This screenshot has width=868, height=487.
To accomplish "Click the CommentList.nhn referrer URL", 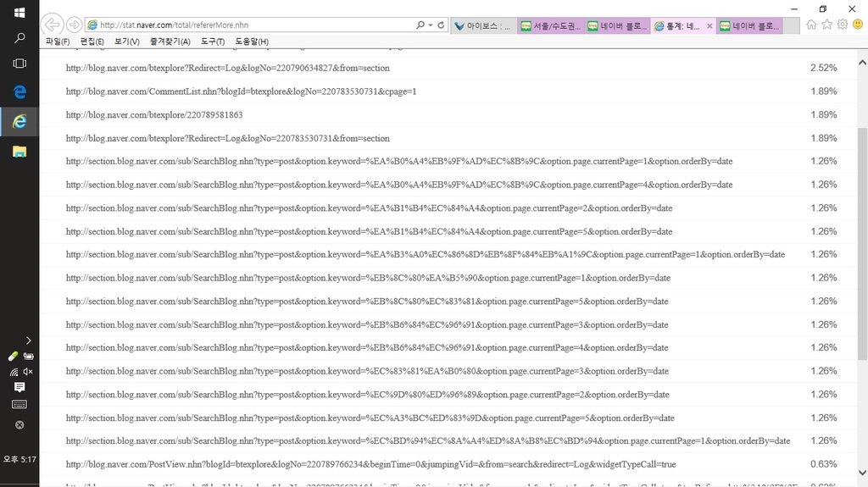I will (241, 91).
